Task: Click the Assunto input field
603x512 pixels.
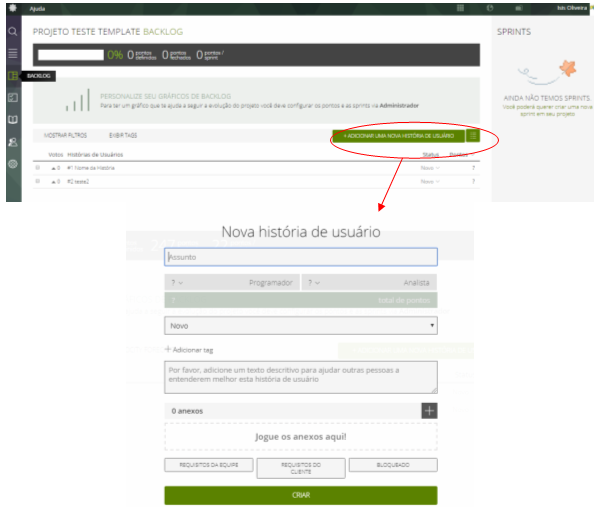Action: [x=300, y=257]
